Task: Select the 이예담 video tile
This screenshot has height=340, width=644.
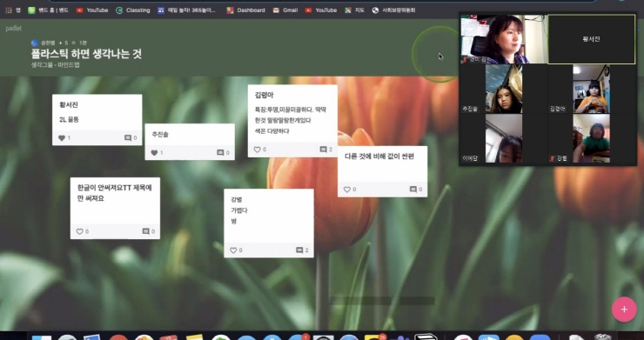Action: coord(504,138)
